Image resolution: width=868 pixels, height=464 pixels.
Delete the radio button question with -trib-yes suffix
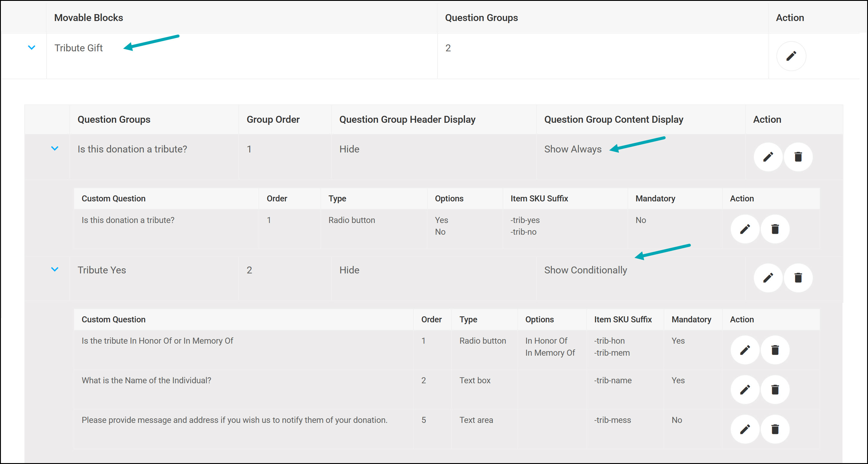point(775,229)
